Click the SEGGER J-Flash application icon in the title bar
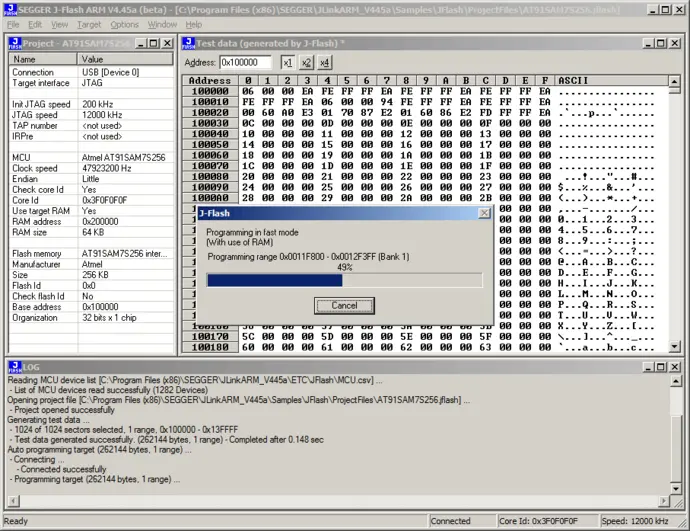The width and height of the screenshot is (690, 531). pos(9,9)
